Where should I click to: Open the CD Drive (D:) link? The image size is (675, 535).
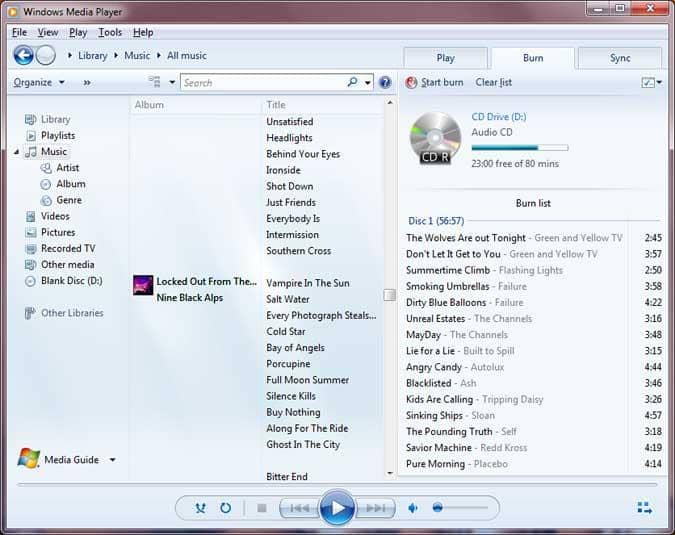(x=499, y=117)
